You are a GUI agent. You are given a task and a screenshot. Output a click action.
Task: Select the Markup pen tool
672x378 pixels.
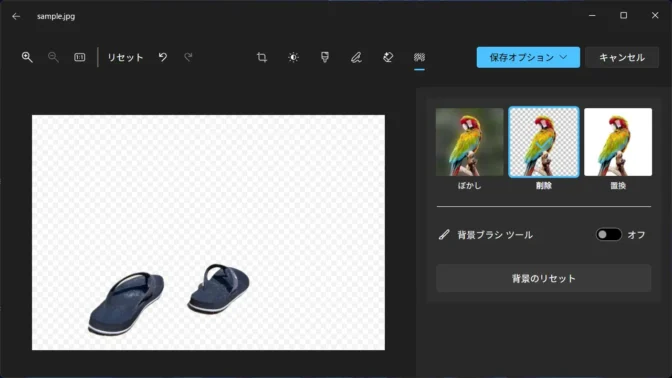(356, 57)
